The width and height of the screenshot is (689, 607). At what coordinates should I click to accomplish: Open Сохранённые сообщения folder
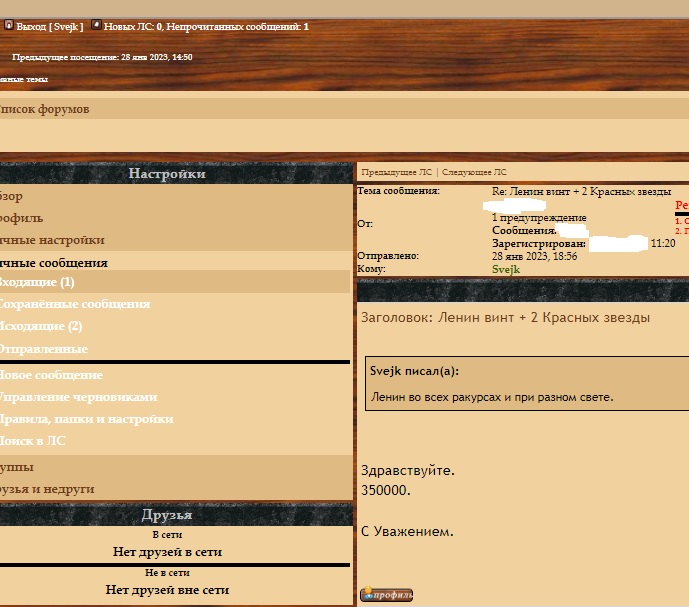click(74, 304)
